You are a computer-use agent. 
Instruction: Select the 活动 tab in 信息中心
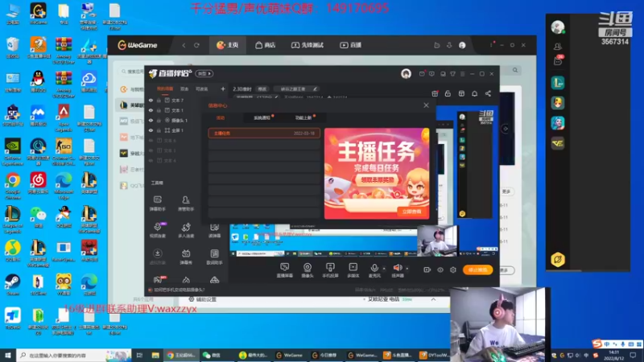221,117
